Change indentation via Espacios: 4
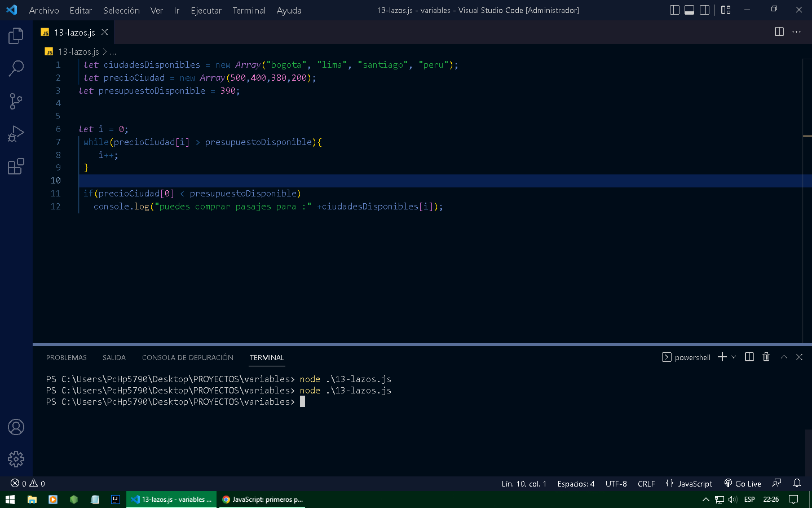Viewport: 812px width, 508px height. click(576, 484)
